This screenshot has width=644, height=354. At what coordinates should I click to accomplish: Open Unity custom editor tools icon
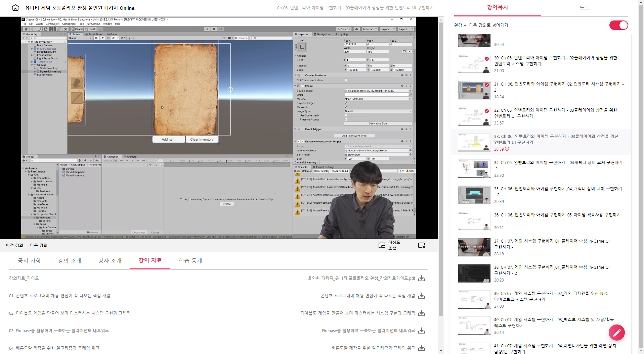point(66,29)
